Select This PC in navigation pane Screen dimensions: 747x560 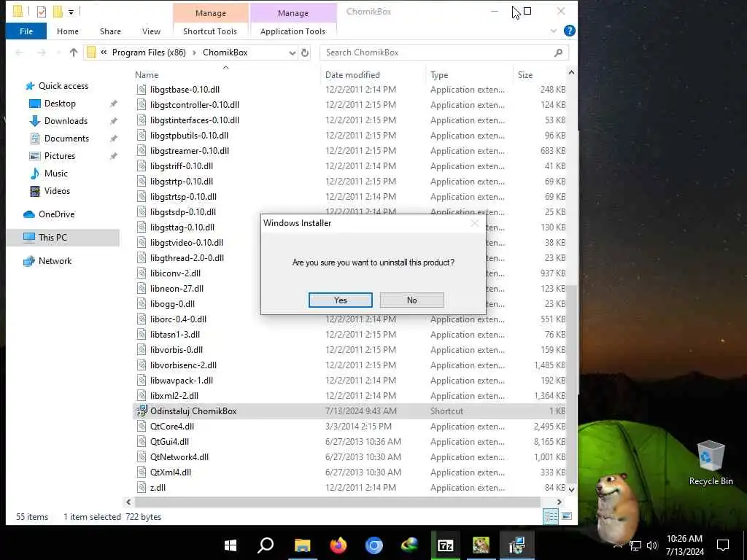coord(53,237)
